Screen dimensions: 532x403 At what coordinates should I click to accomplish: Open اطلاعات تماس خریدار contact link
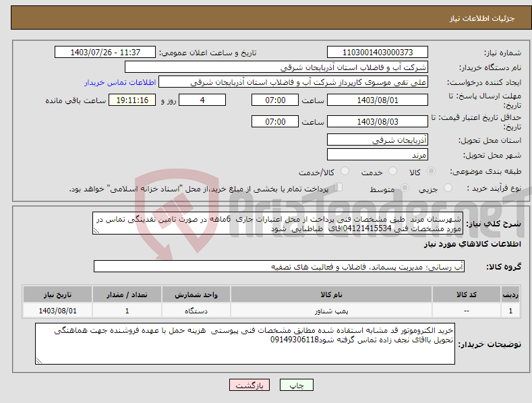(x=120, y=82)
